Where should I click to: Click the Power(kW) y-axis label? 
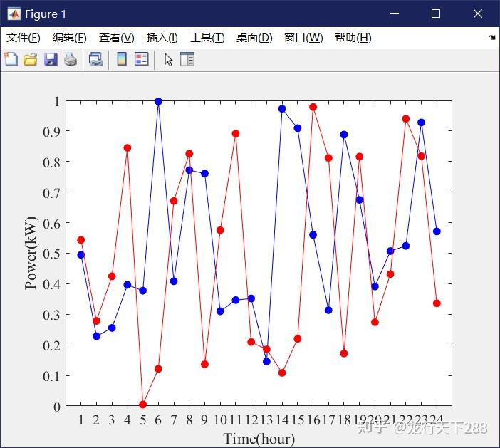31,253
